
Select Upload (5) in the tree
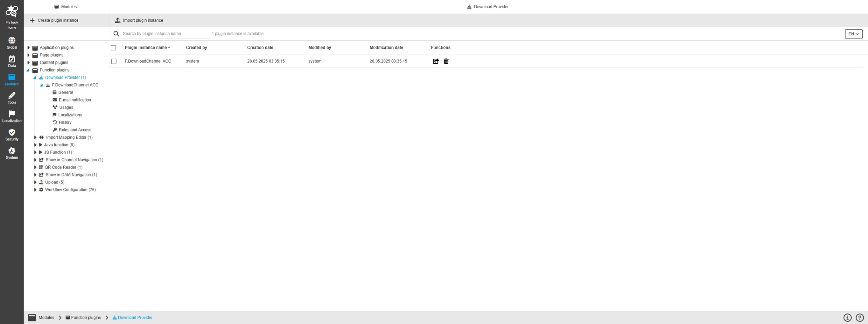click(x=55, y=182)
